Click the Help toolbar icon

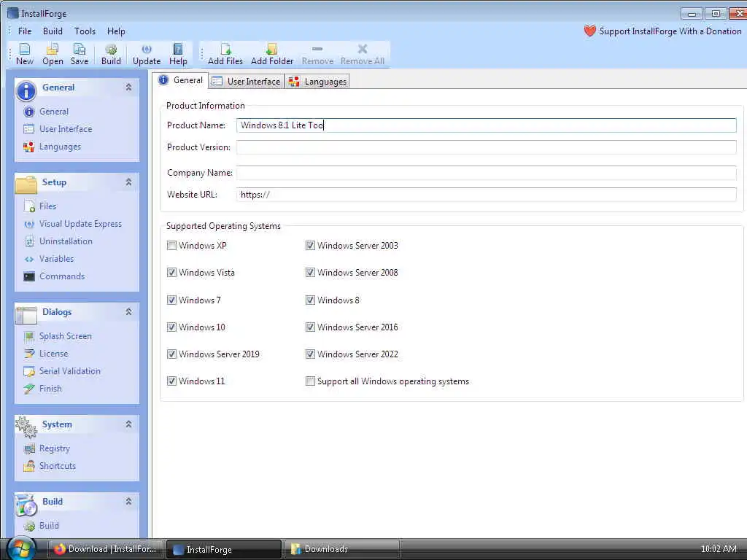[178, 54]
